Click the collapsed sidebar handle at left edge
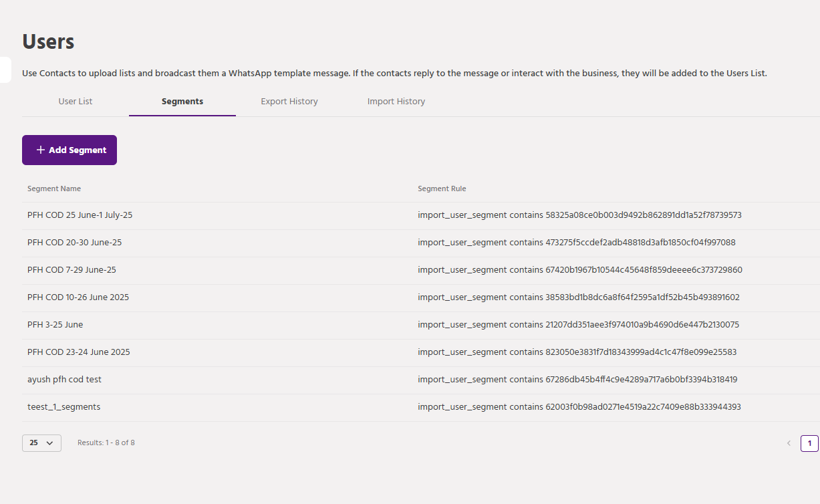The width and height of the screenshot is (820, 504). point(5,70)
